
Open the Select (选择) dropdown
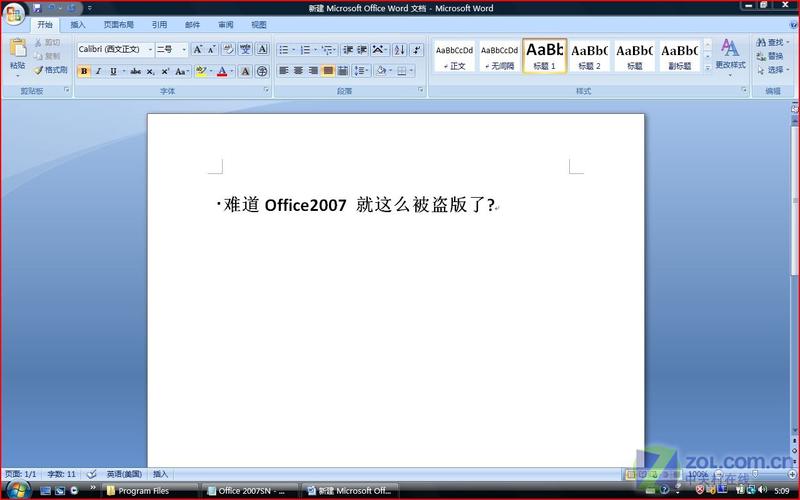[773, 70]
